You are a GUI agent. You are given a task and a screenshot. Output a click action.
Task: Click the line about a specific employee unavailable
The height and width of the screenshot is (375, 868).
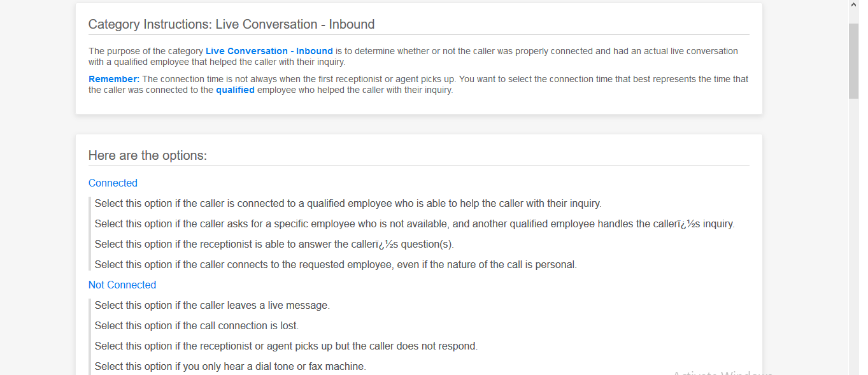(414, 224)
